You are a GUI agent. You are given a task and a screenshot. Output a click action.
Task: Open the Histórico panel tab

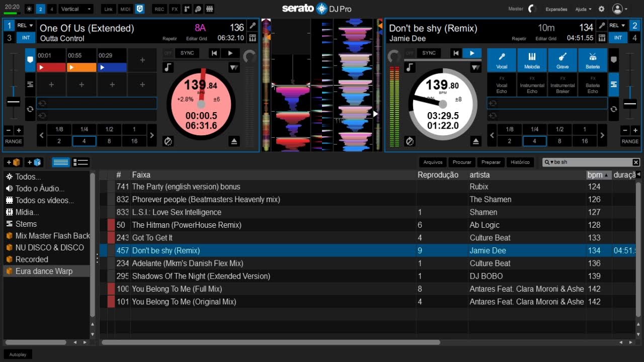[520, 162]
